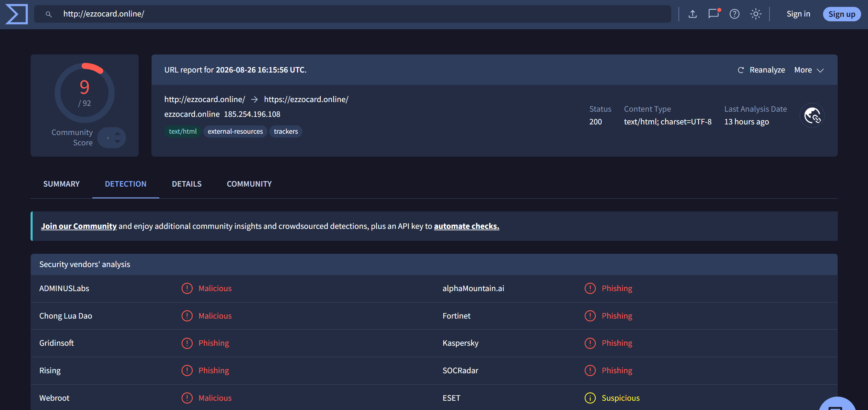Click the Phishing verdict for Kaspersky
This screenshot has width=868, height=410.
pos(617,343)
